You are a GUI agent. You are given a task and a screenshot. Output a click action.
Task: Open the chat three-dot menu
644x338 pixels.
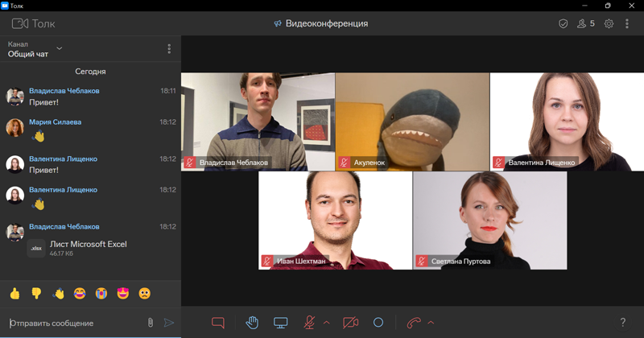[169, 49]
